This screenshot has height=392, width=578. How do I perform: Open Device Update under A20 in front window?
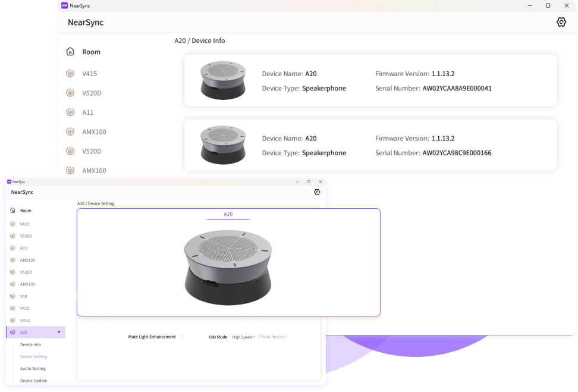tap(33, 381)
